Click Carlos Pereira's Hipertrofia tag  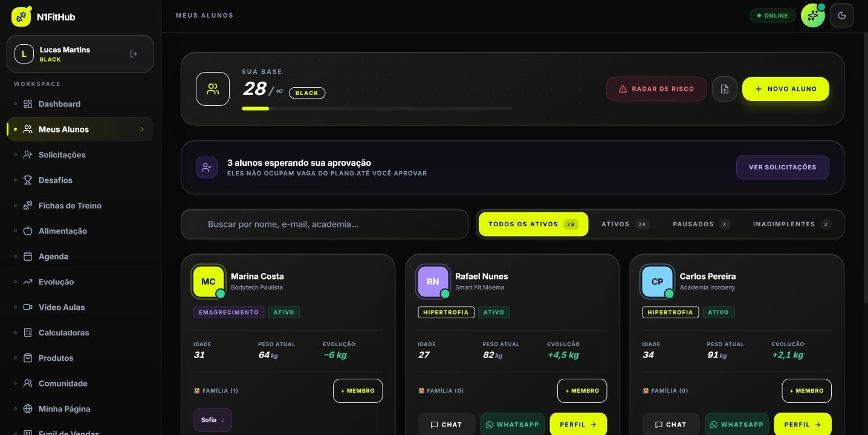click(x=670, y=313)
